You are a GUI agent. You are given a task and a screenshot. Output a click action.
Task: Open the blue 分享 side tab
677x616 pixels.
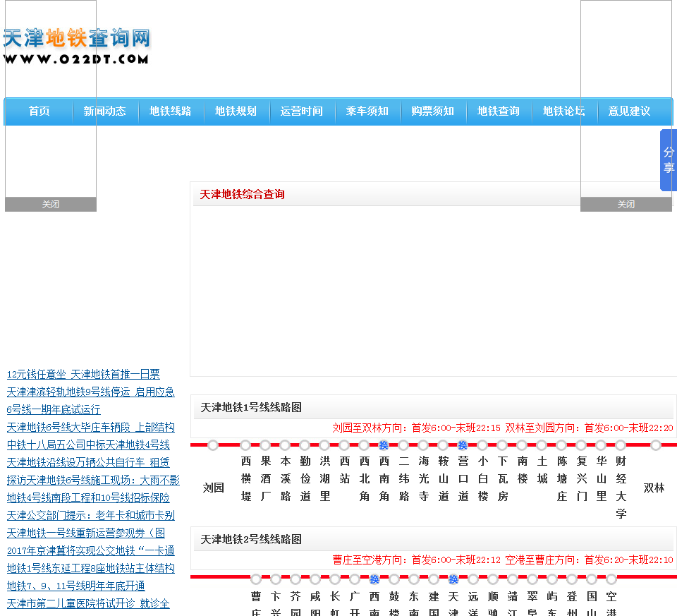[x=669, y=160]
